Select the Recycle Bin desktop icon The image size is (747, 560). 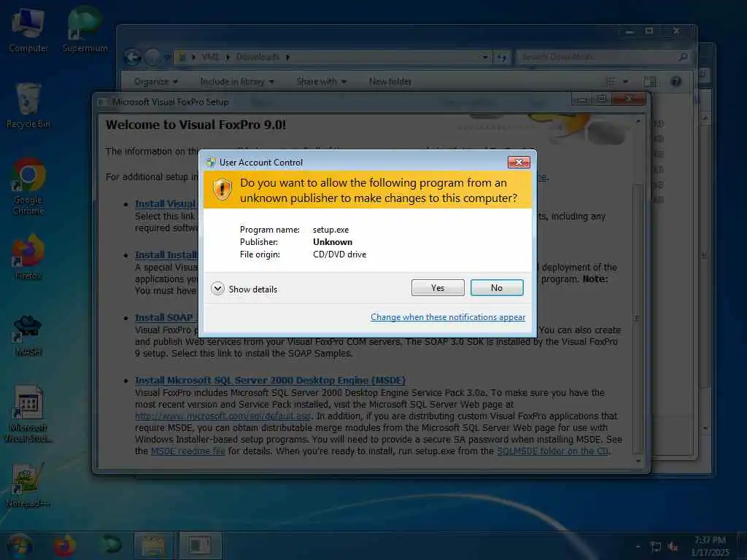[28, 106]
